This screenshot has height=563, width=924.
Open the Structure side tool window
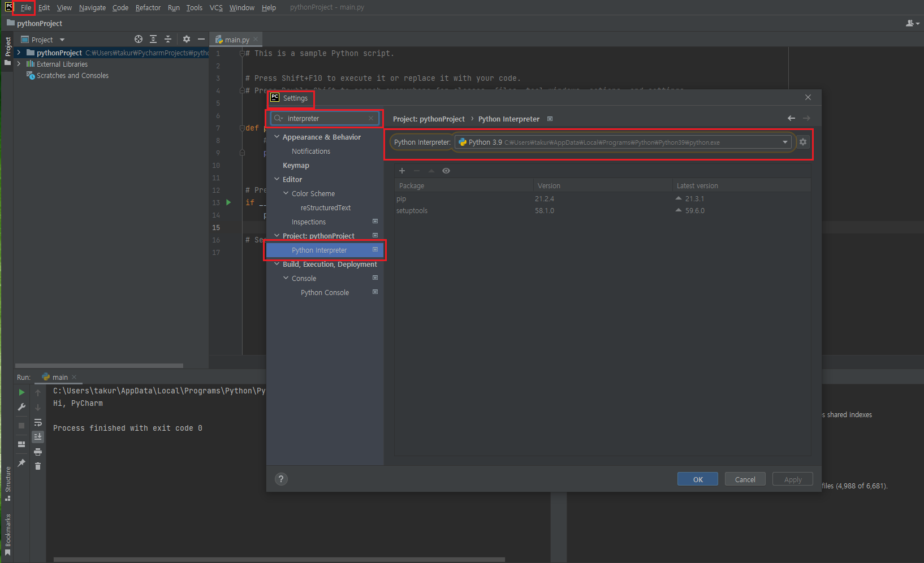(8, 484)
